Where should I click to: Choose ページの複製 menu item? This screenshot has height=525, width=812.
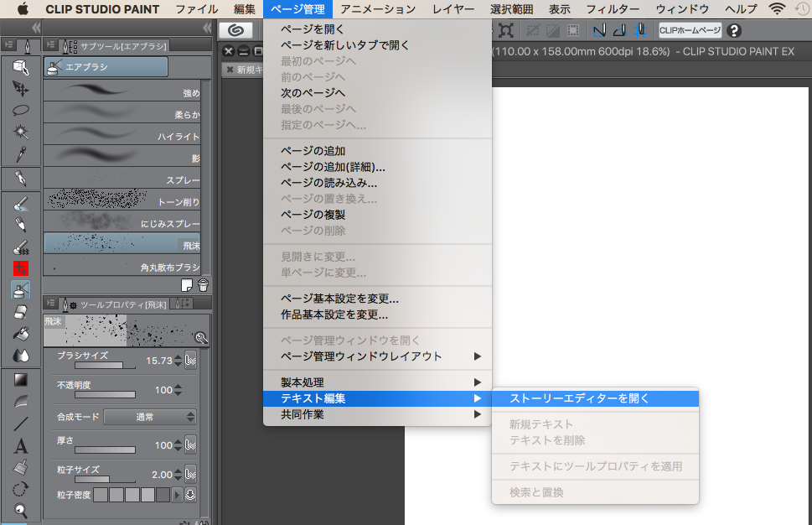(377, 215)
